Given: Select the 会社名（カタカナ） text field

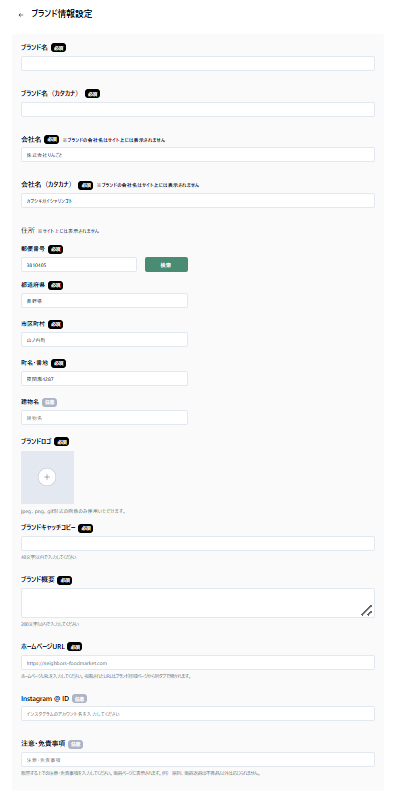Looking at the screenshot, I should [x=198, y=200].
